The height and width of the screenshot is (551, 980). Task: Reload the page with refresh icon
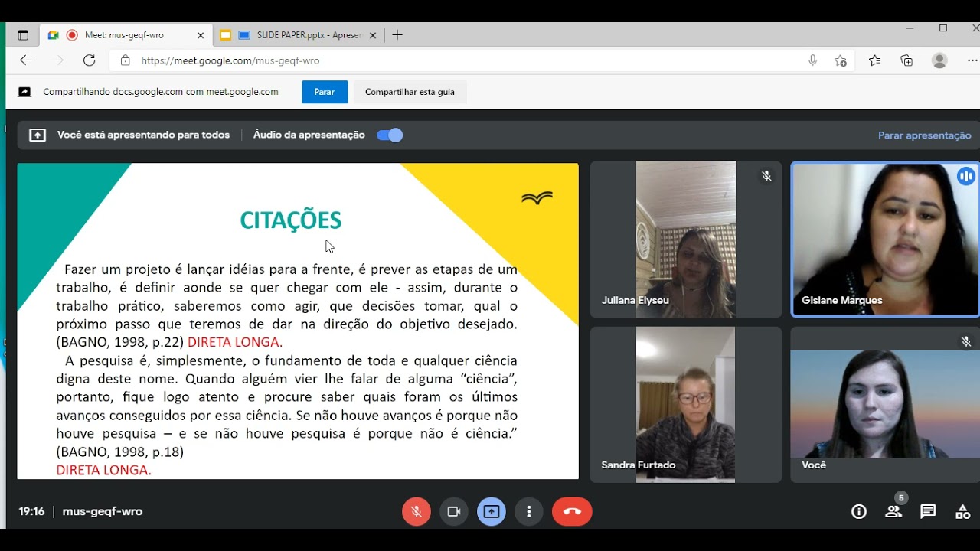90,60
